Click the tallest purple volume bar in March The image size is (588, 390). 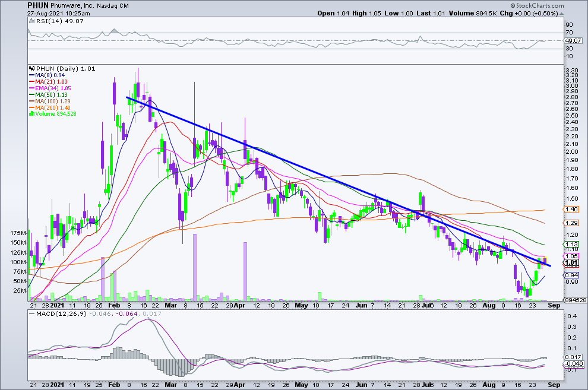pyautogui.click(x=195, y=267)
